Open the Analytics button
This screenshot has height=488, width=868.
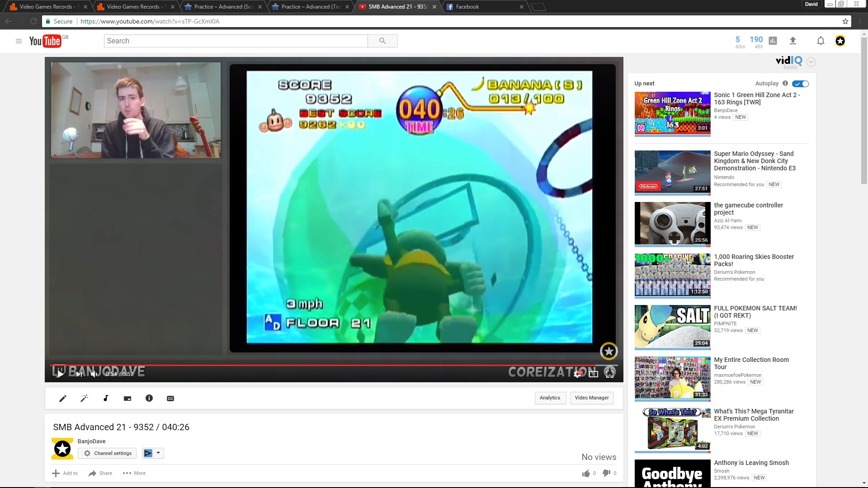coord(550,398)
